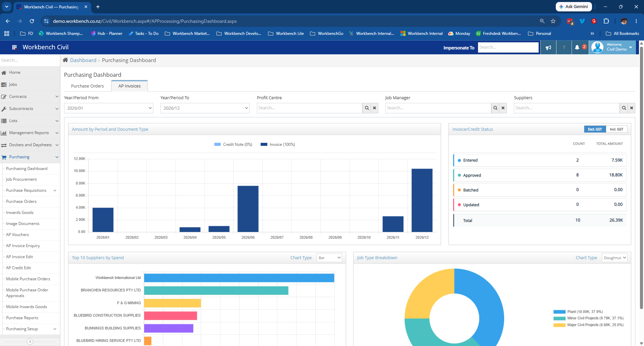Expand the Subcontracts sidebar menu
This screenshot has width=644, height=346.
(30, 109)
